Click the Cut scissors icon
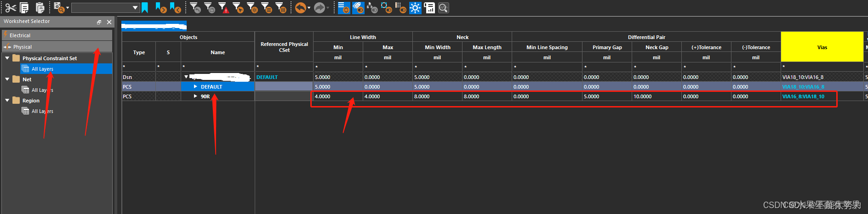The width and height of the screenshot is (868, 214). click(11, 8)
